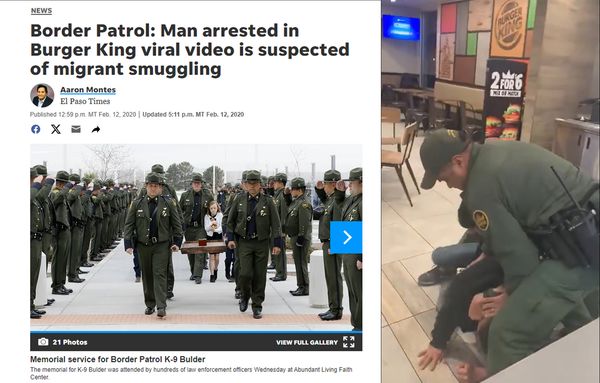Screen dimensions: 600x383
Task: Click the share arrow icon
Action: [96, 130]
